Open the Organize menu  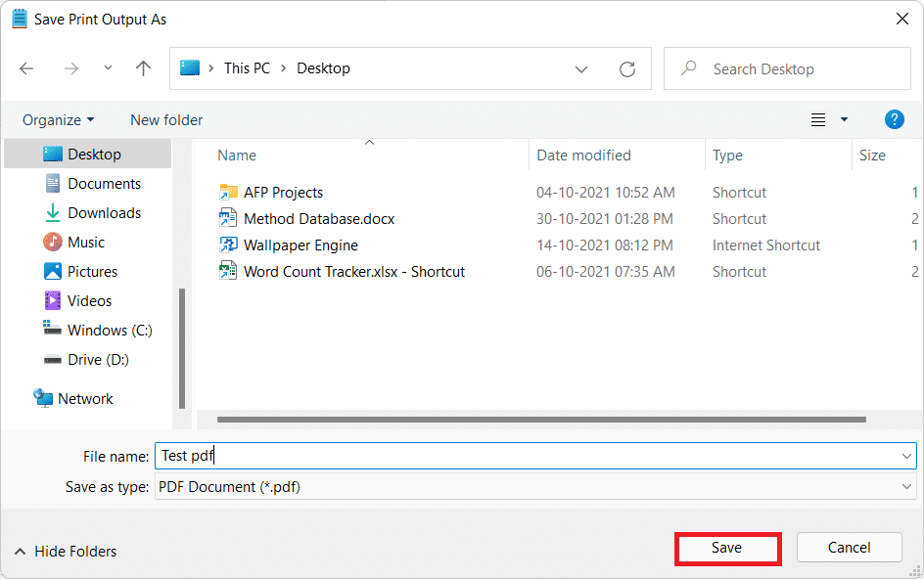[58, 120]
